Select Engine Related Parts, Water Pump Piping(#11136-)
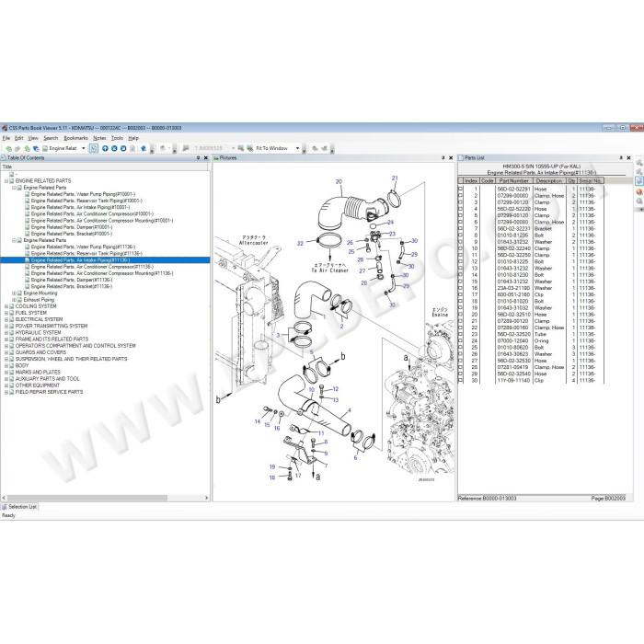The height and width of the screenshot is (644, 644). click(x=83, y=247)
